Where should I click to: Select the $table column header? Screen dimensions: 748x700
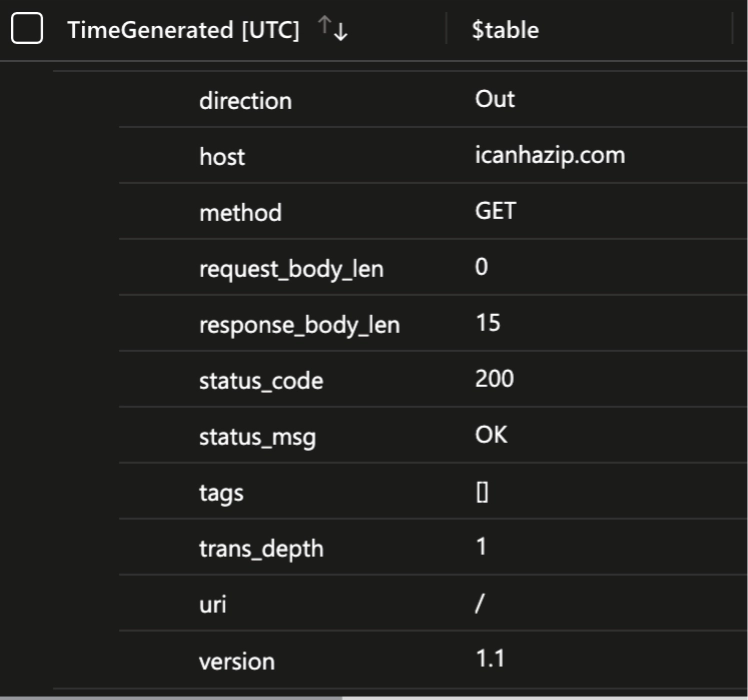click(x=506, y=30)
